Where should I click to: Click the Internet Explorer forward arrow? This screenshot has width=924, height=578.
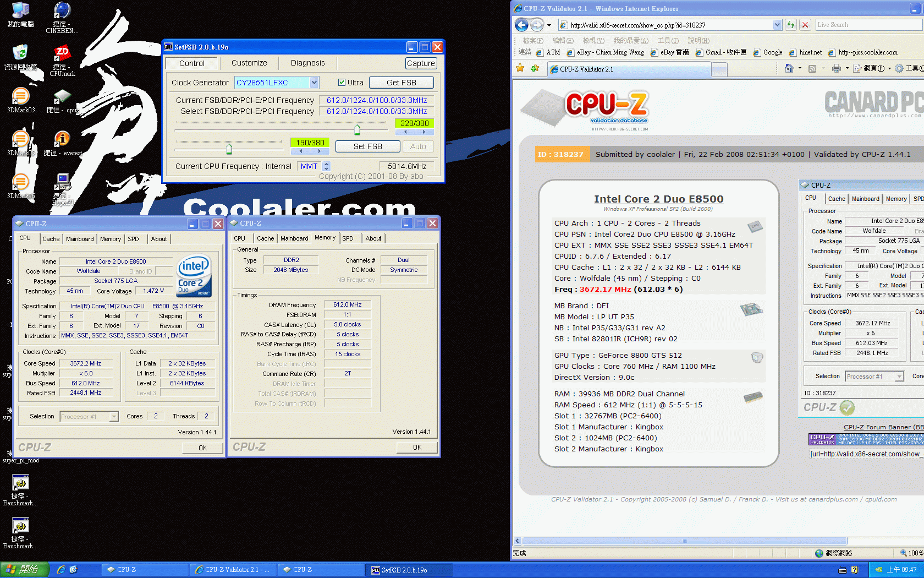[537, 25]
